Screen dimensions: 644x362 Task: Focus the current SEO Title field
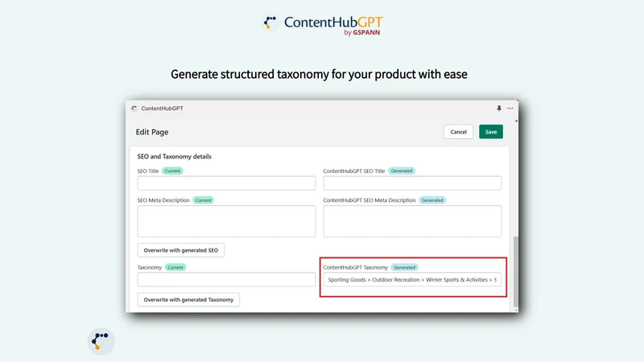point(226,183)
